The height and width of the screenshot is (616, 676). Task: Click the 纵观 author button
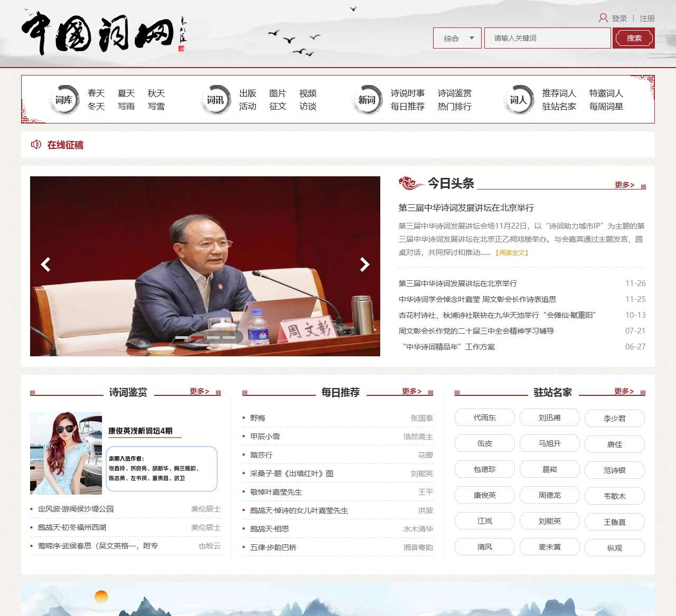point(615,548)
